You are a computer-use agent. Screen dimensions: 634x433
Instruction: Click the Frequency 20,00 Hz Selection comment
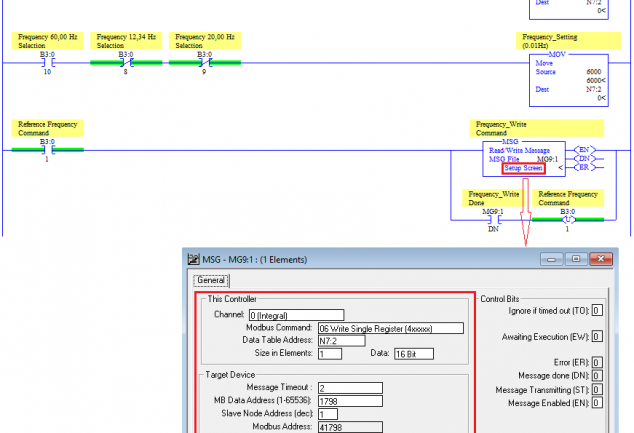click(205, 41)
